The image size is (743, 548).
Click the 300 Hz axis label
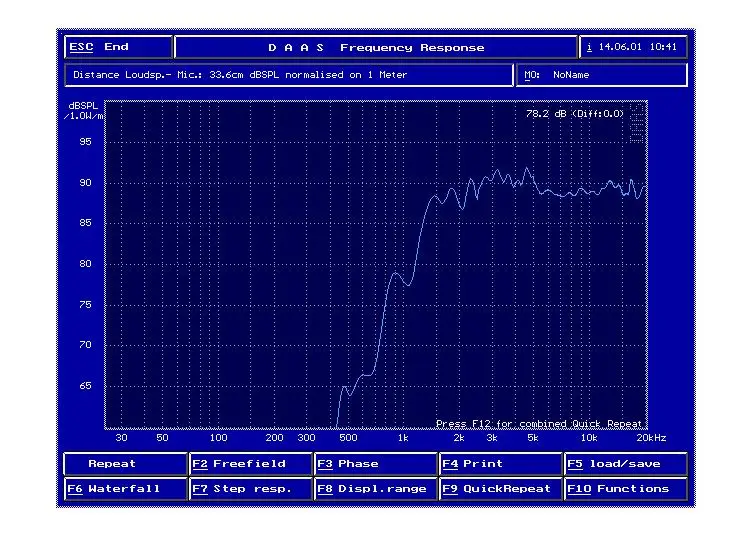(307, 438)
